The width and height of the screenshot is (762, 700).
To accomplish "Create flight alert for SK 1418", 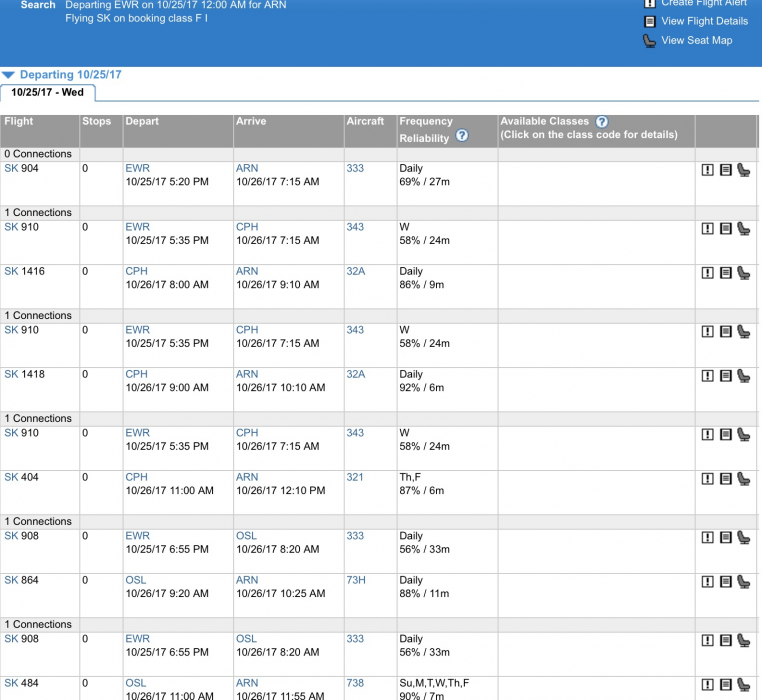I will pyautogui.click(x=708, y=376).
